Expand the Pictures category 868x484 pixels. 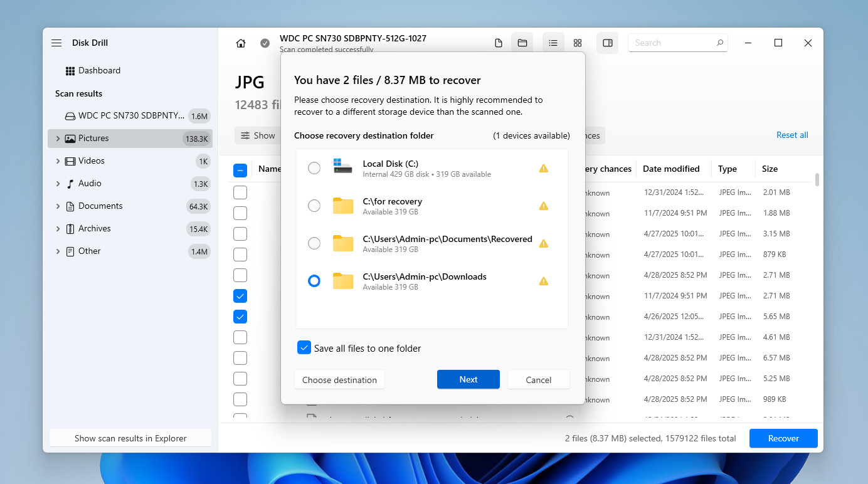(58, 139)
